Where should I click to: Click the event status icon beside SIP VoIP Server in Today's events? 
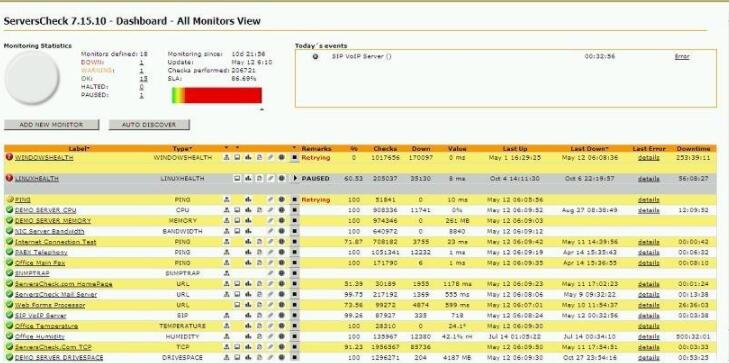(316, 57)
